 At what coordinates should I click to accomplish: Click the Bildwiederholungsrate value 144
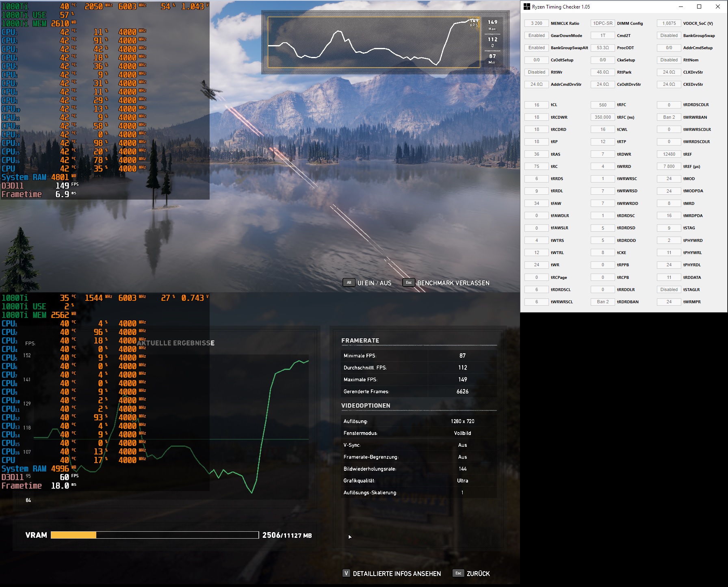click(x=462, y=469)
